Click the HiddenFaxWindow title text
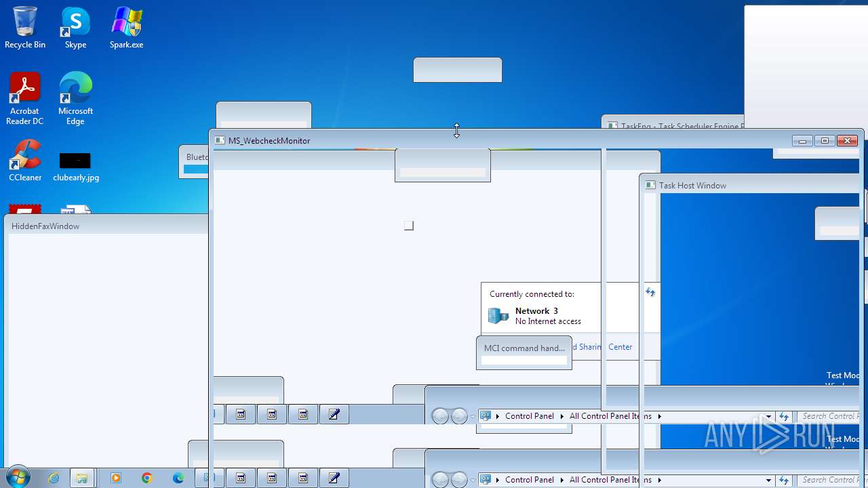This screenshot has width=868, height=488. coord(45,226)
